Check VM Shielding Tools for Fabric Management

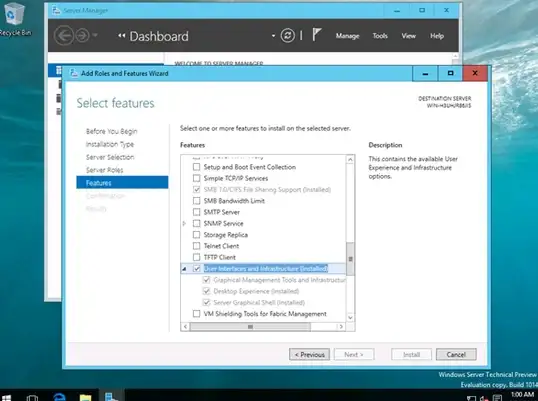[x=196, y=314]
